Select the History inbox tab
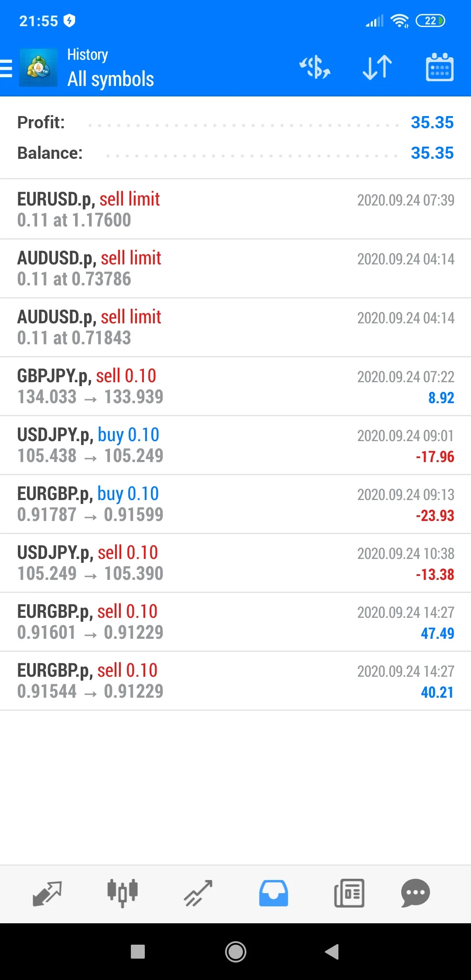The image size is (471, 980). click(273, 893)
